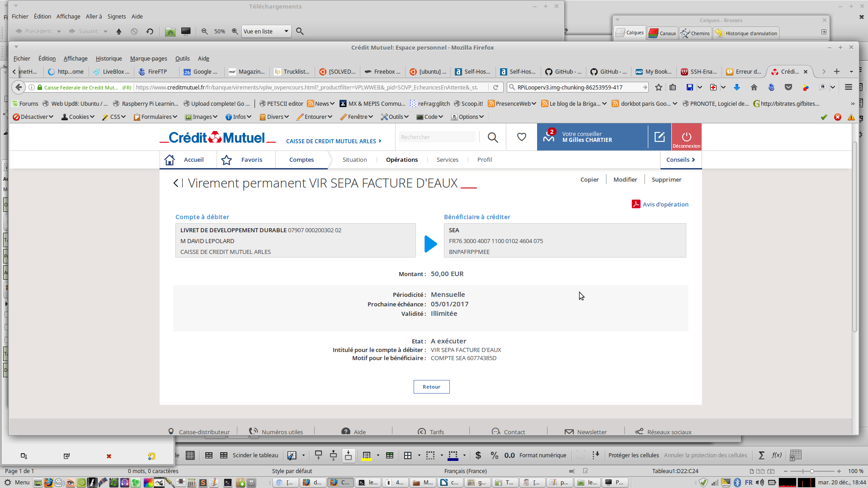The image size is (868, 488).
Task: Click the Déconnexion power icon
Action: 686,136
